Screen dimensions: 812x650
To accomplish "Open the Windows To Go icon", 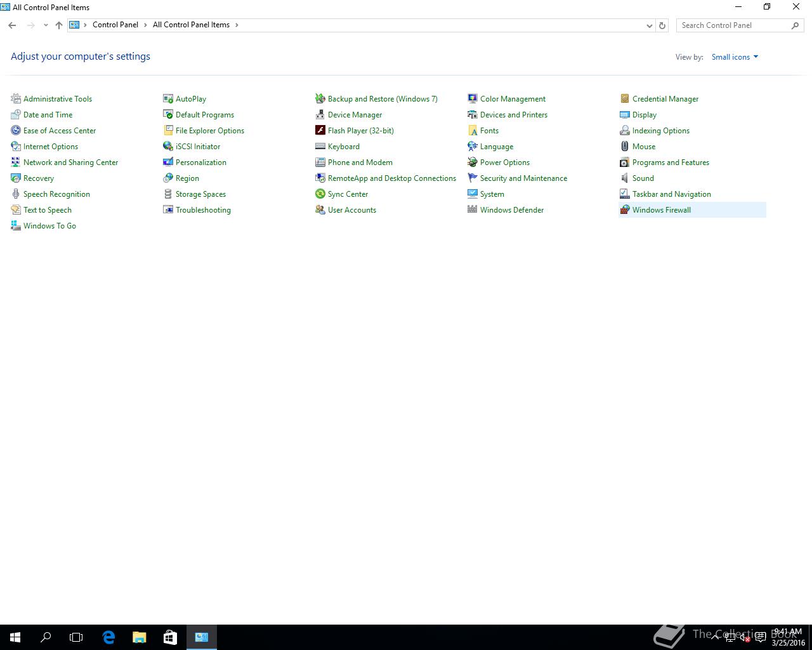I will click(x=16, y=225).
